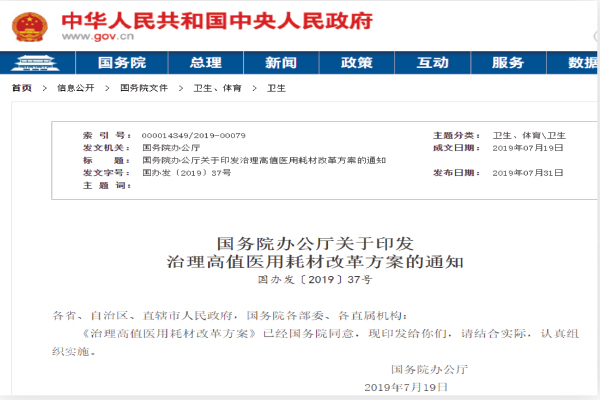600x400 pixels.
Task: Navigate to the 服务 section
Action: (x=508, y=63)
